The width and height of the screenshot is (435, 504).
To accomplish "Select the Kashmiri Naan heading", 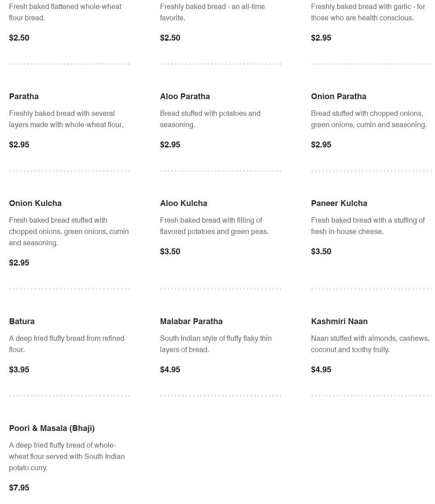I will point(339,321).
